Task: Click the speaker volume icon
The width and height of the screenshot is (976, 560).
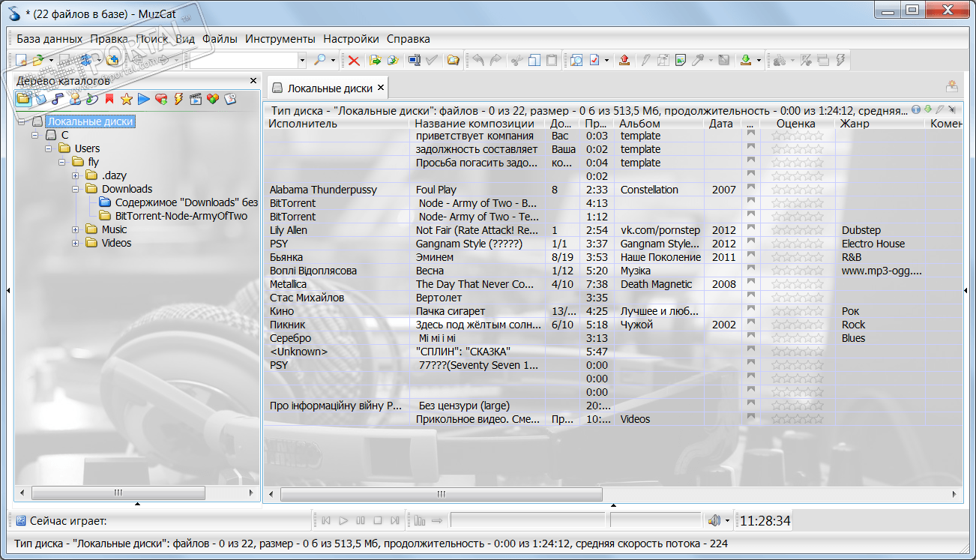Action: click(x=713, y=520)
